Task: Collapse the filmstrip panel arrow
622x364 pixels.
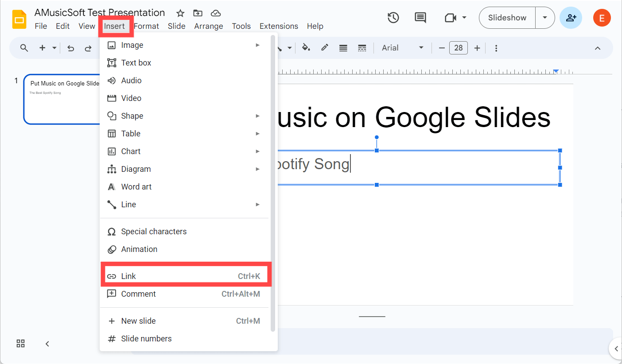Action: (x=47, y=344)
